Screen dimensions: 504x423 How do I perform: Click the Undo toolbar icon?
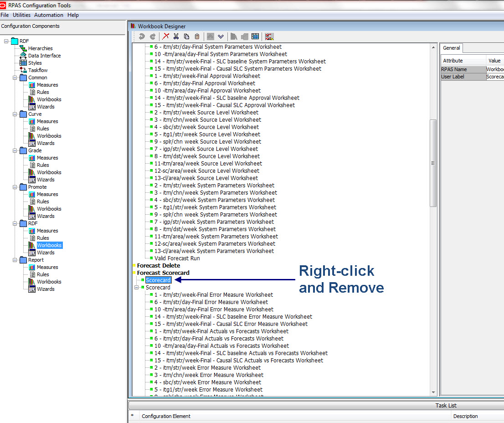tap(141, 36)
